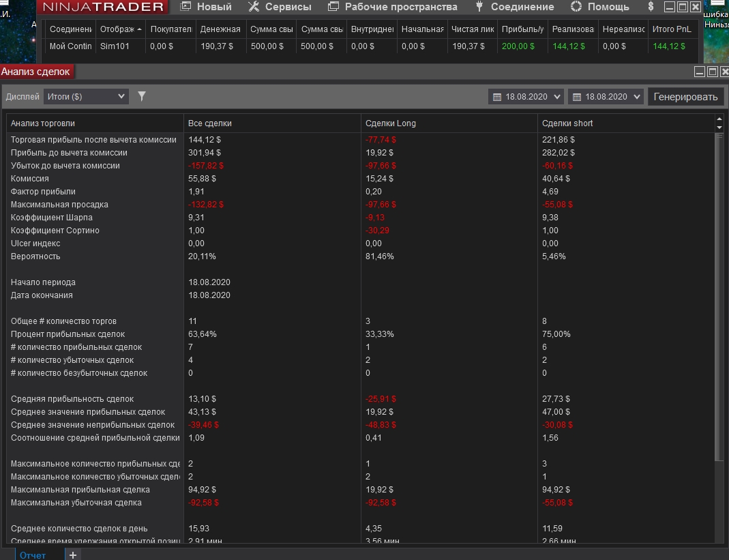This screenshot has width=729, height=560.
Task: Click the statistics table vertical scrollbar
Action: tap(718, 293)
